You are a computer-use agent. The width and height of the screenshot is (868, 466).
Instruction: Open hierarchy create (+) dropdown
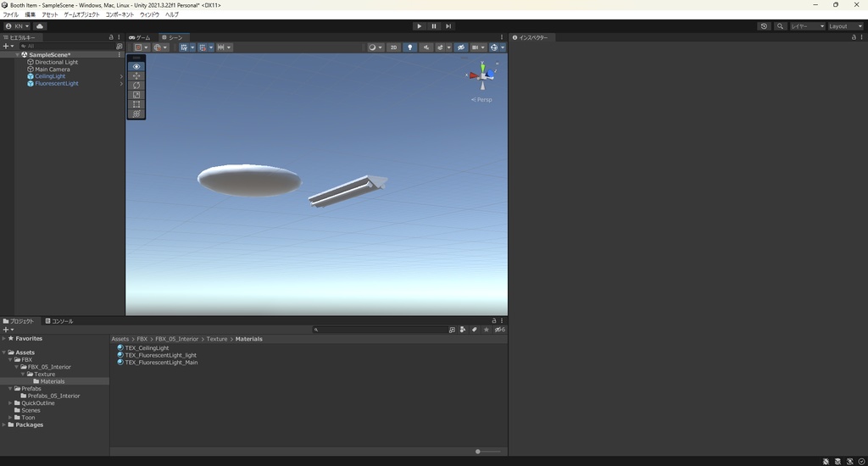tap(8, 47)
